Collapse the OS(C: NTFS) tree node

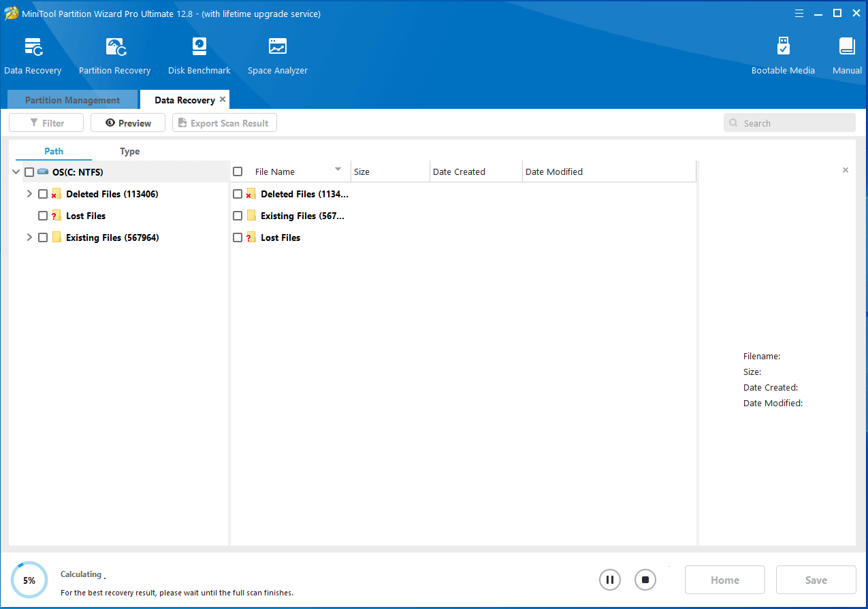click(16, 172)
